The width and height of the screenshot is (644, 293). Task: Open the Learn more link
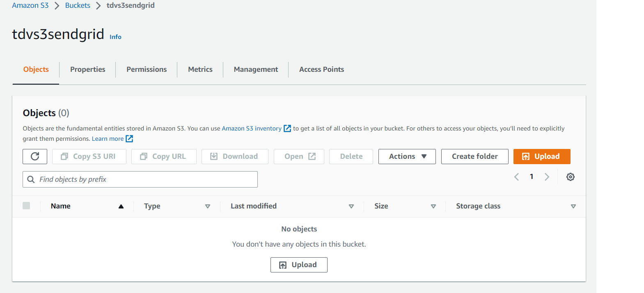coord(108,139)
